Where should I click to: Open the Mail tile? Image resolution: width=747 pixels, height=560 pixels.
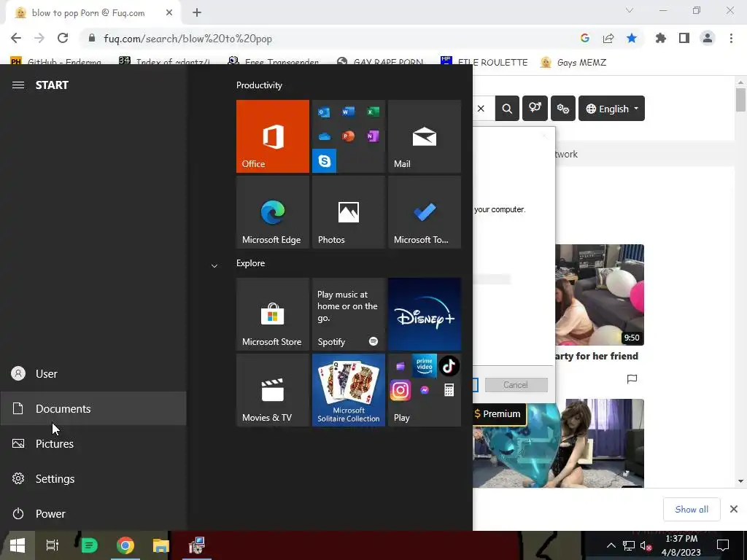pos(425,136)
